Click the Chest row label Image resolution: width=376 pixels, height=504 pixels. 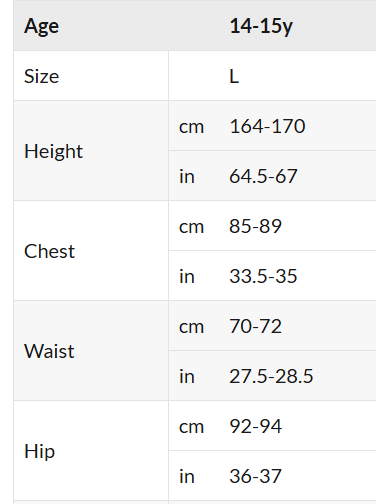point(49,251)
